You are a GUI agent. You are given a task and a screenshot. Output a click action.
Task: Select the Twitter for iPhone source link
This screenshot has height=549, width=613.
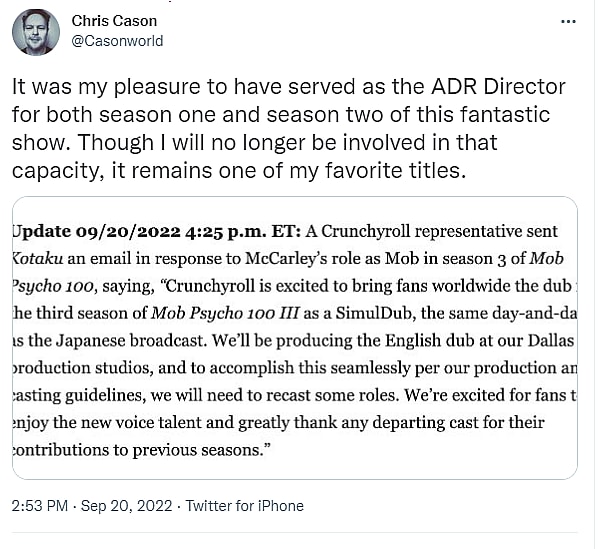click(245, 505)
